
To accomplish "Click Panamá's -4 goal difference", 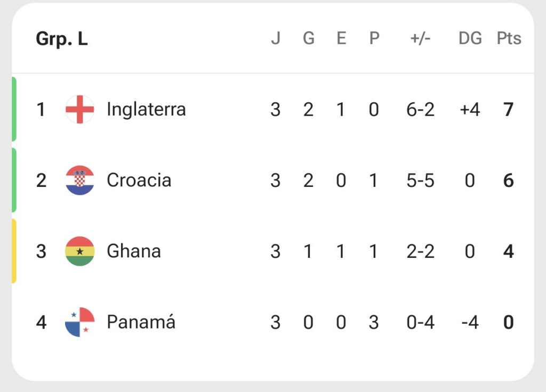I will click(470, 322).
